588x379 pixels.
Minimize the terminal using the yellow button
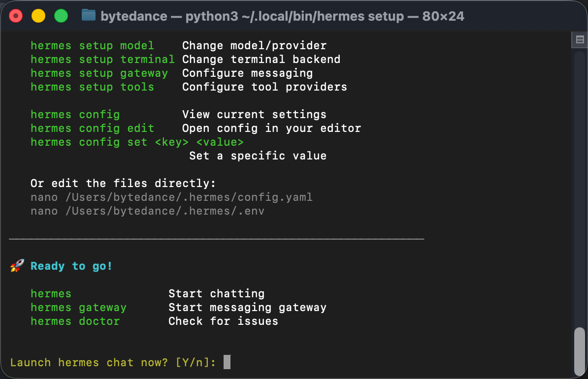pos(38,16)
